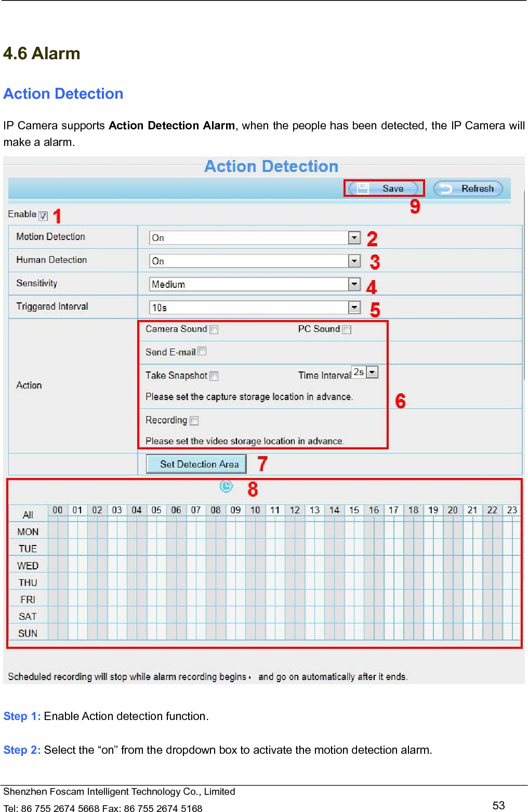
Task: Enable the Recording checkbox
Action: pos(194,421)
